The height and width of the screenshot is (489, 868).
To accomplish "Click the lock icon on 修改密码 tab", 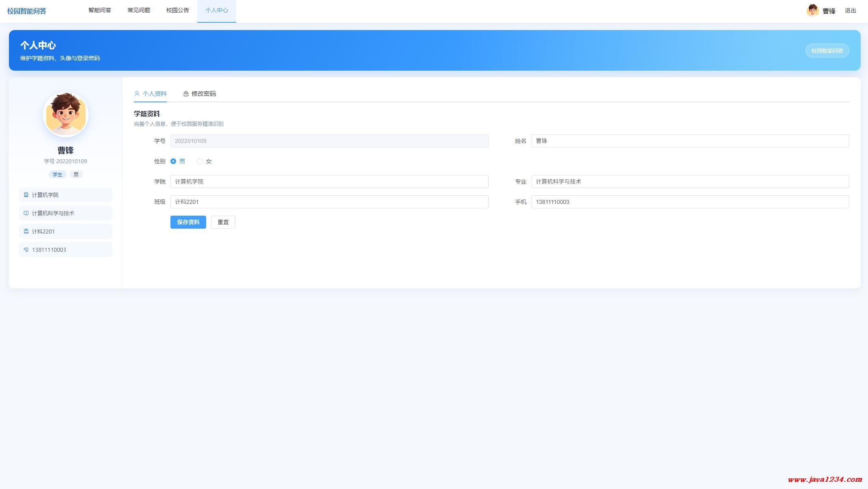I will (186, 94).
